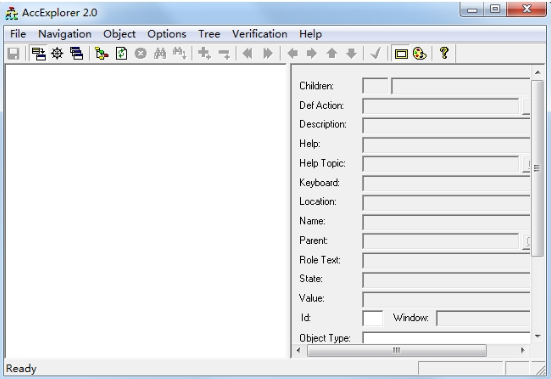
Task: Click the State field
Action: (446, 280)
